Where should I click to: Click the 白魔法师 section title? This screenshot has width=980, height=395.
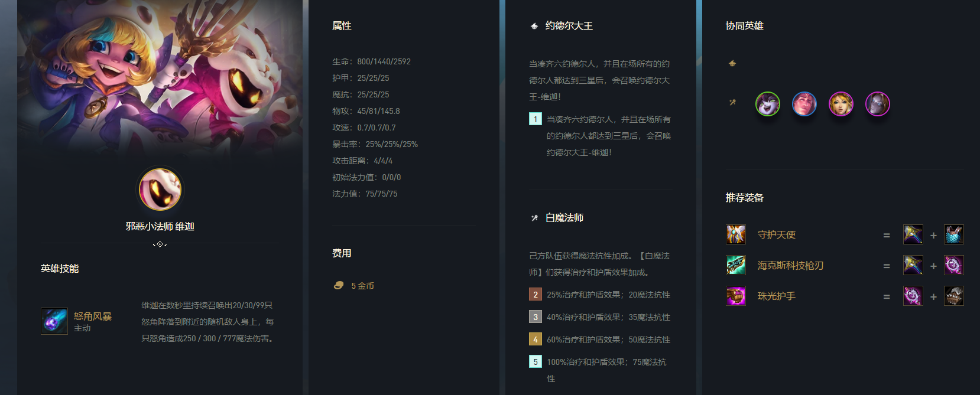[x=564, y=218]
